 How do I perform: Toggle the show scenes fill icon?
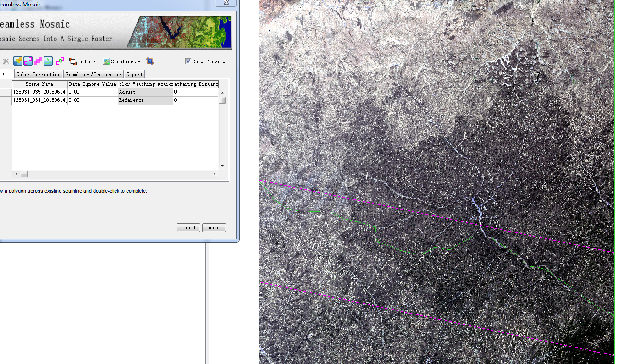18,61
